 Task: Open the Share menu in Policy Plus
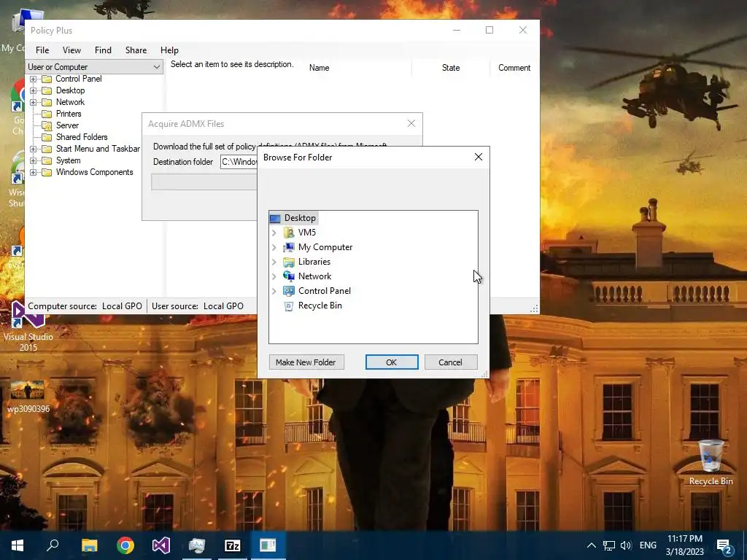[136, 50]
